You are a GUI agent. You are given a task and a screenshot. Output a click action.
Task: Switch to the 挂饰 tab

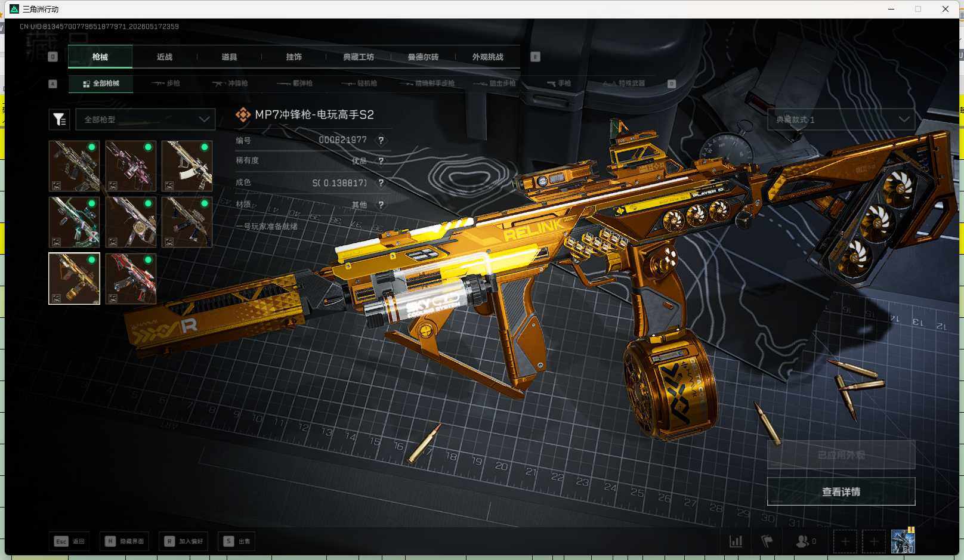293,57
